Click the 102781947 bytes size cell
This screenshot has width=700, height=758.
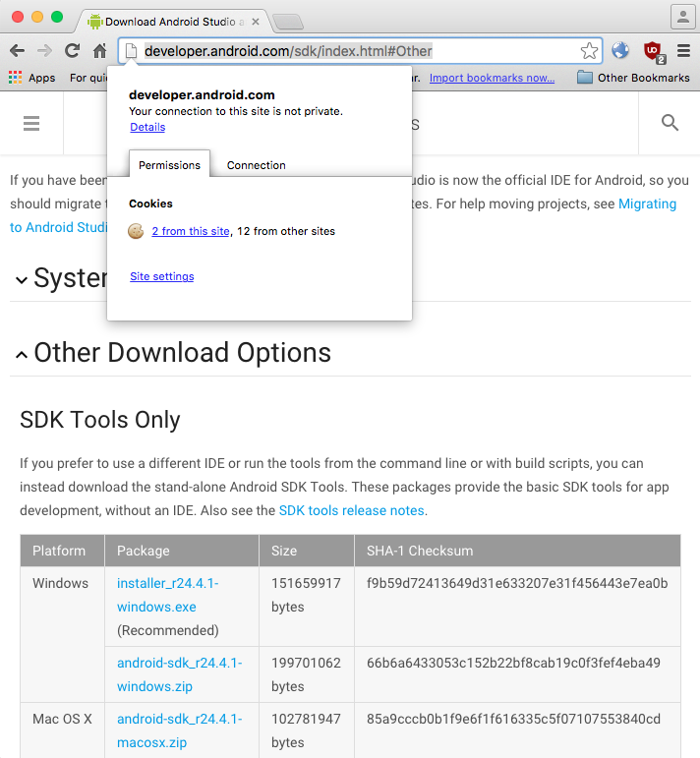[306, 730]
